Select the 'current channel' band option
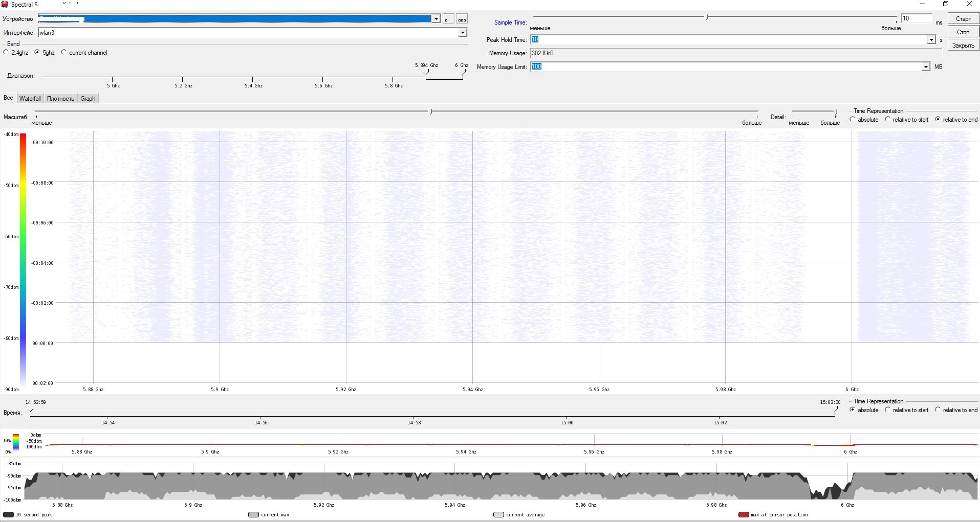The image size is (980, 522). pyautogui.click(x=64, y=52)
